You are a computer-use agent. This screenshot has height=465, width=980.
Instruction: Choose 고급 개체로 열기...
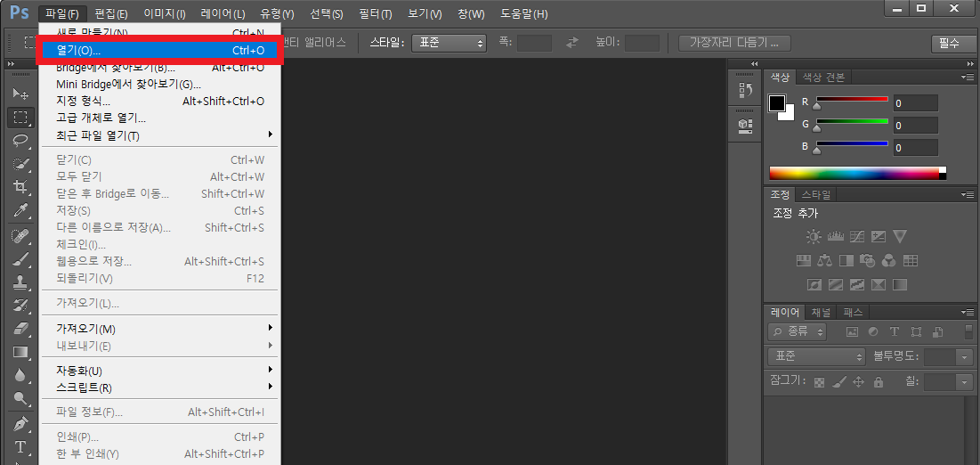160,118
